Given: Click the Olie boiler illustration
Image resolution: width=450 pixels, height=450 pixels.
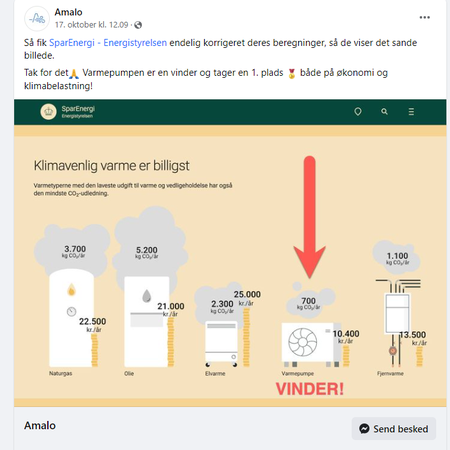Looking at the screenshot, I should (147, 322).
